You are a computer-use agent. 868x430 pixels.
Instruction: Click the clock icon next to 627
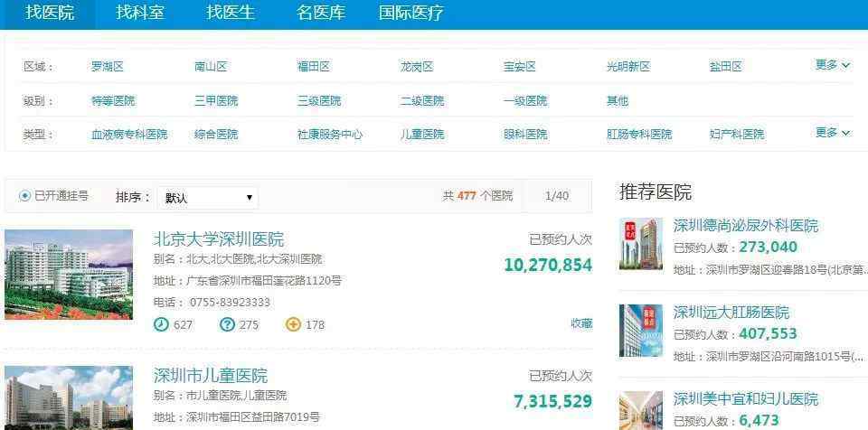point(161,324)
